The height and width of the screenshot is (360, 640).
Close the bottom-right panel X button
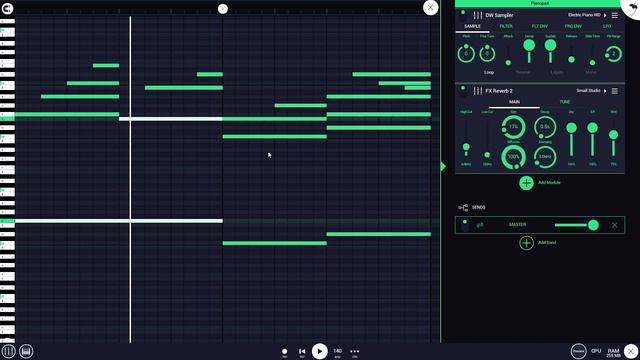(x=631, y=351)
